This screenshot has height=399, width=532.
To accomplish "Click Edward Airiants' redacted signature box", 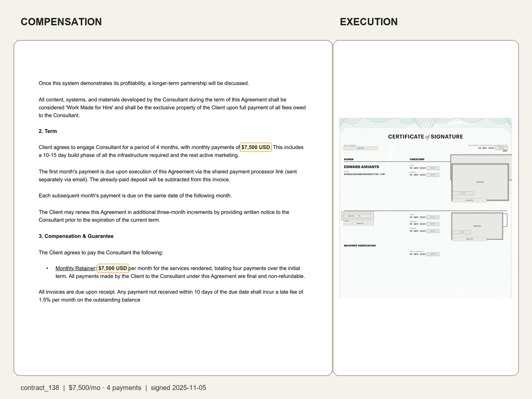I will (480, 182).
